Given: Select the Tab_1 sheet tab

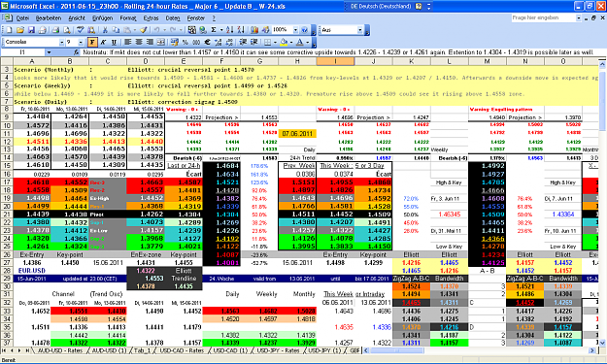Looking at the screenshot, I should pyautogui.click(x=142, y=350).
